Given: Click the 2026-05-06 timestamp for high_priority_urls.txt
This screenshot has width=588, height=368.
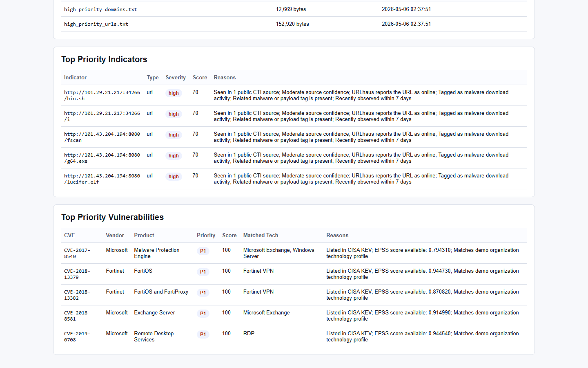Looking at the screenshot, I should click(406, 24).
